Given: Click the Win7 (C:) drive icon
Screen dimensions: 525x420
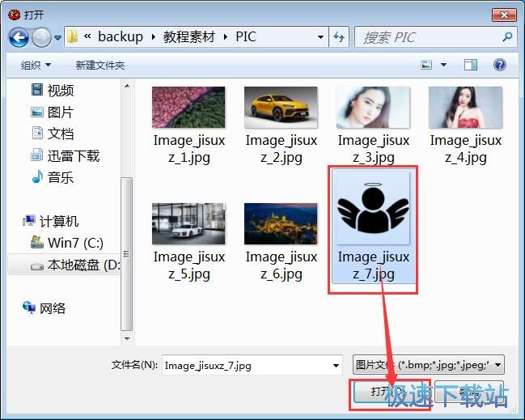Looking at the screenshot, I should 37,242.
